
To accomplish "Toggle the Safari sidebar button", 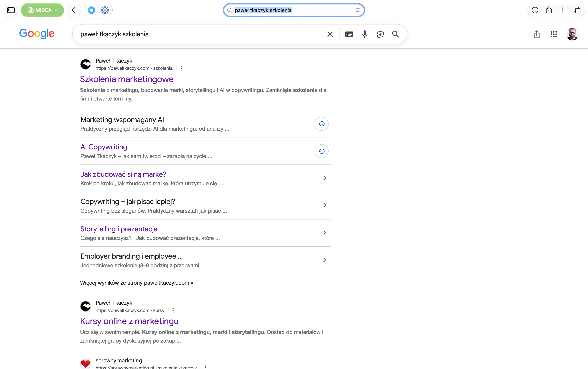I will click(11, 10).
